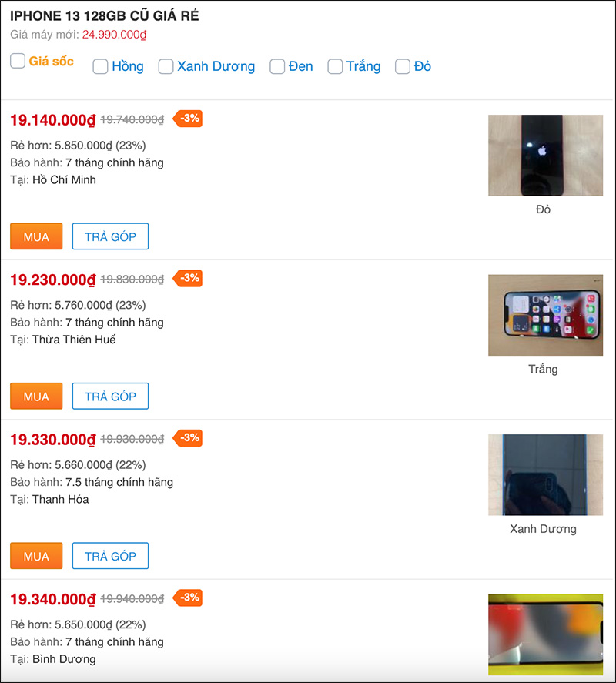Screen dimensions: 616x683
Task: Open the 19.340.000đ price listing
Action: [52, 599]
